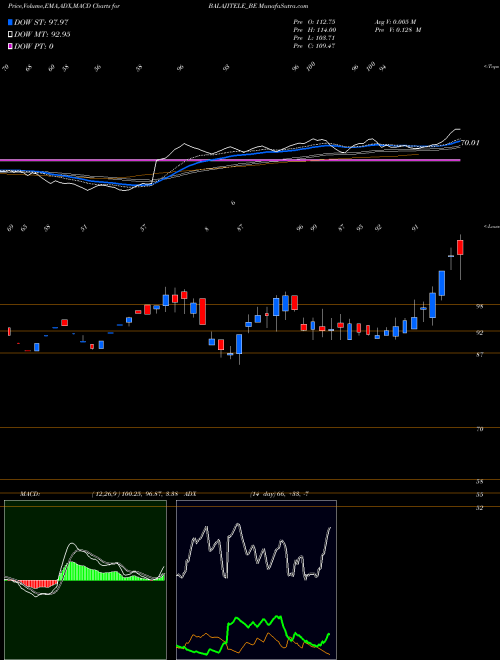Select the 'DOW MT: 92.93' legend text

point(42,35)
